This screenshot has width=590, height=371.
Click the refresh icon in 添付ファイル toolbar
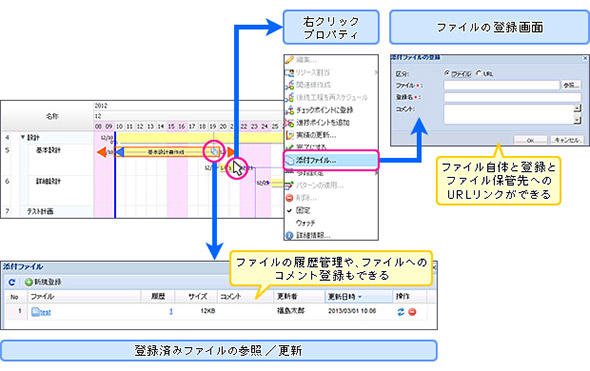pyautogui.click(x=12, y=282)
